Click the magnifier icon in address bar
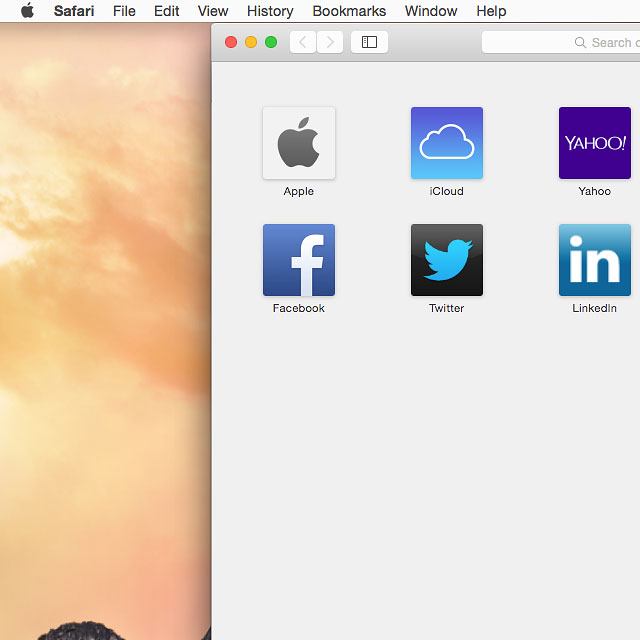 580,42
